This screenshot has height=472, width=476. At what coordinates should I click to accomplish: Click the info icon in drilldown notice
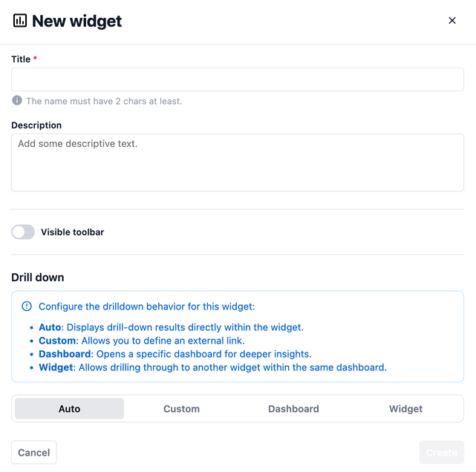(x=27, y=307)
